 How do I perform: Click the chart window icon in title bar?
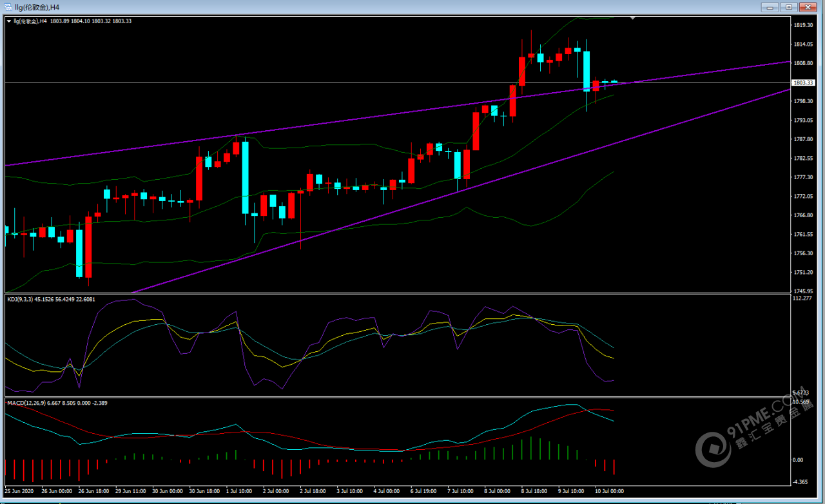8,7
